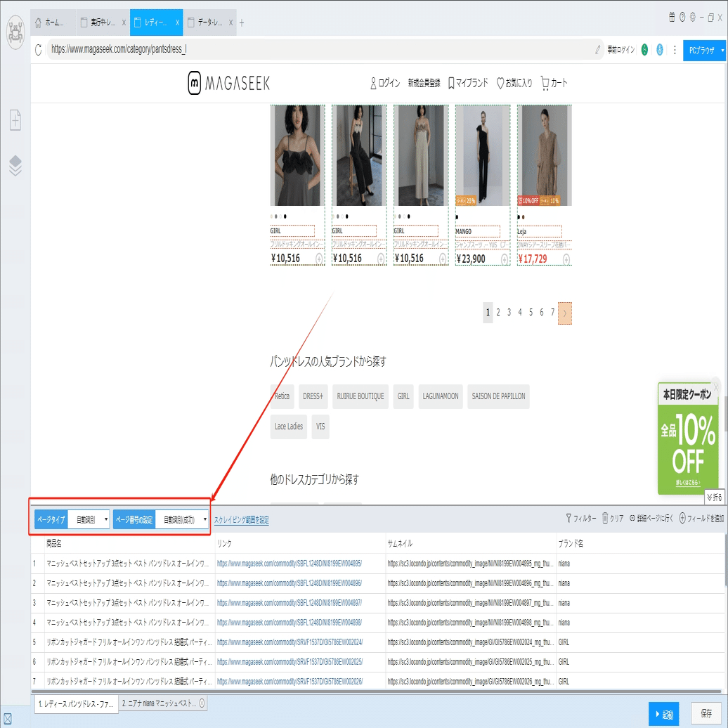Switch to the データ tab
This screenshot has height=728, width=728.
(x=210, y=22)
